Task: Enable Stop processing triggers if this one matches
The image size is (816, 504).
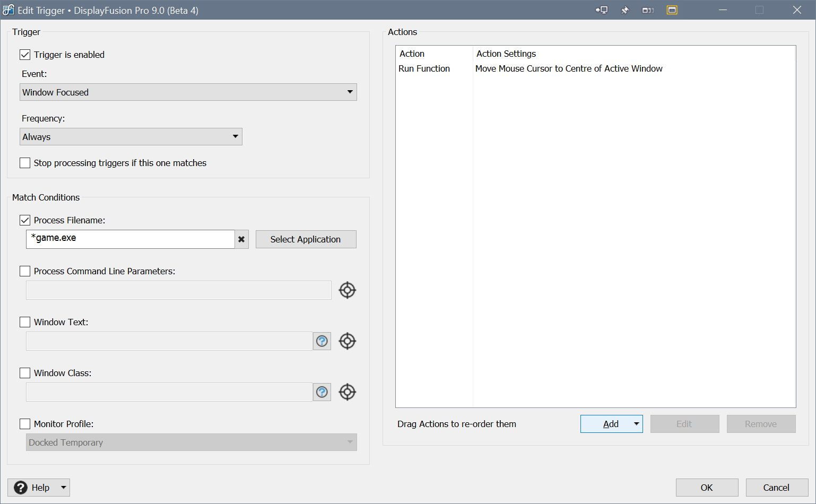Action: (25, 163)
